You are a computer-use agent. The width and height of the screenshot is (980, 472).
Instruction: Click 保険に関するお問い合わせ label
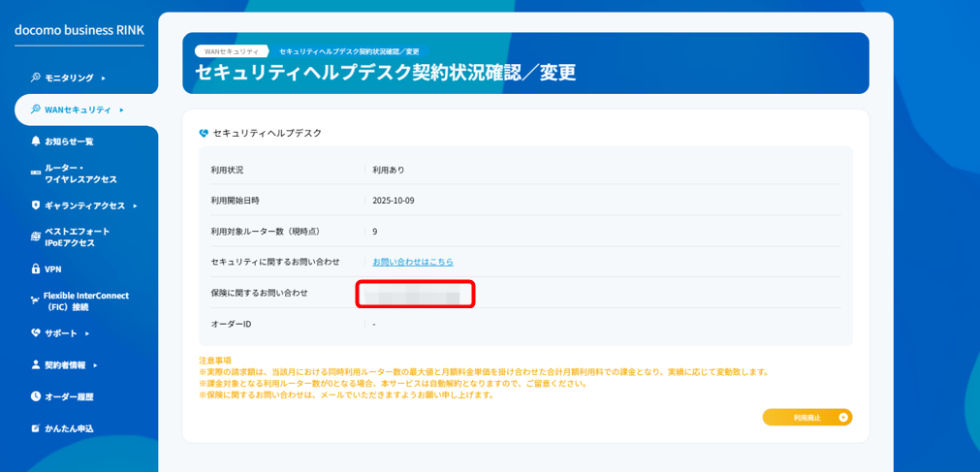pyautogui.click(x=260, y=292)
